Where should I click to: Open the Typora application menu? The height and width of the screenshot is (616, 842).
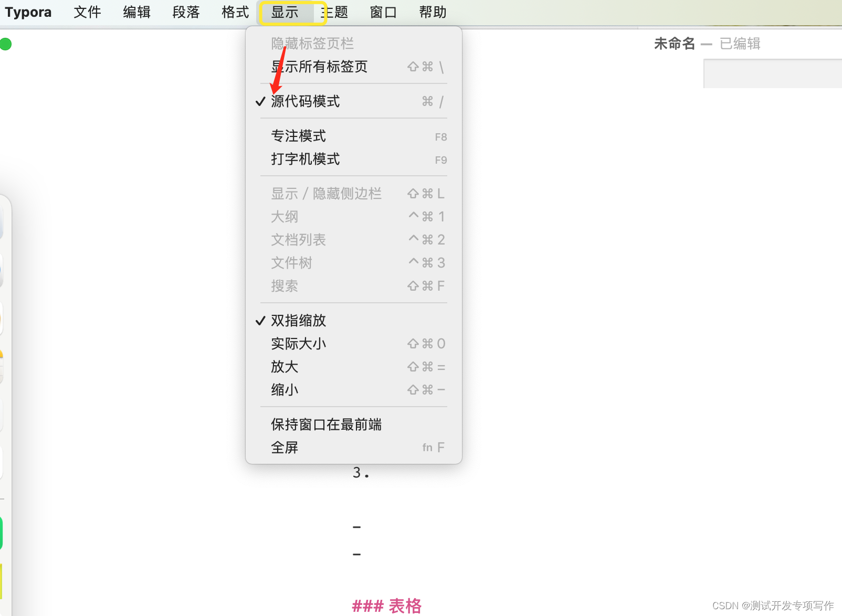click(x=28, y=12)
